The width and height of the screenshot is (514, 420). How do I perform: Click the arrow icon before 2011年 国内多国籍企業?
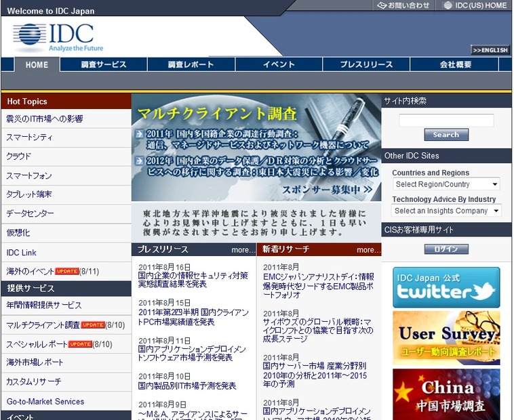pos(140,133)
